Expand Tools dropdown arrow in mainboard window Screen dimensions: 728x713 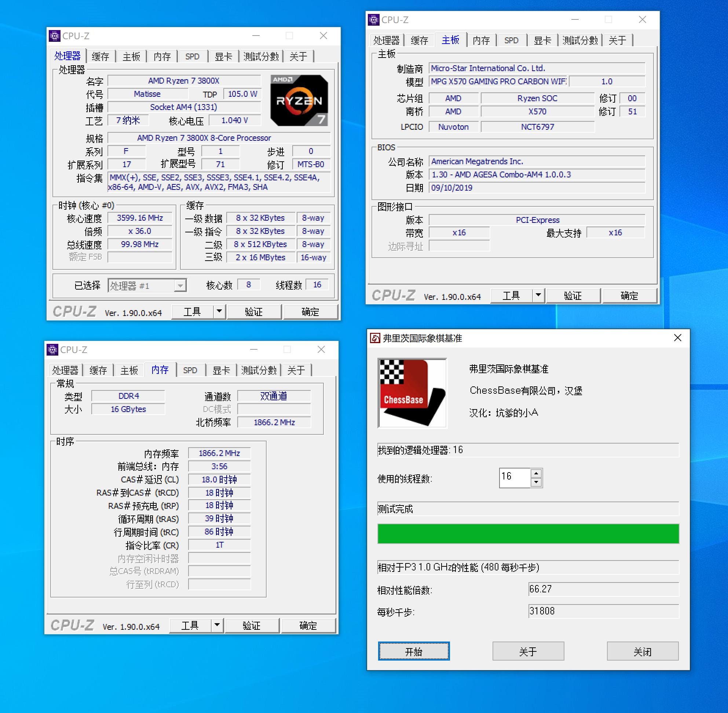tap(538, 295)
